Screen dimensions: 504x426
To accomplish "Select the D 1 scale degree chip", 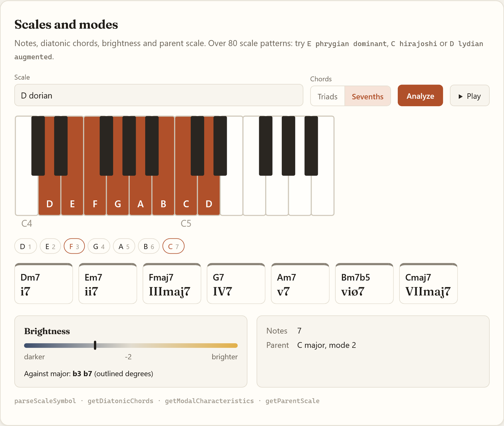I will pyautogui.click(x=25, y=246).
